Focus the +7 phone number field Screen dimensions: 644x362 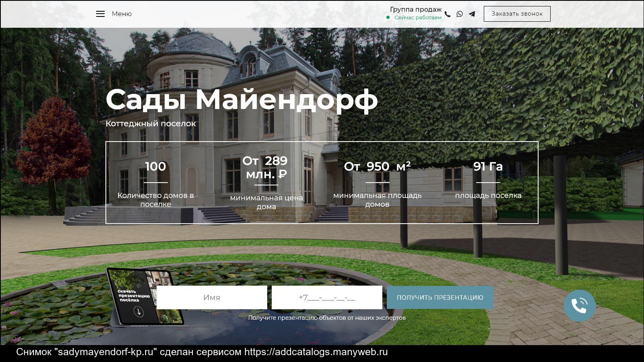[x=327, y=298]
